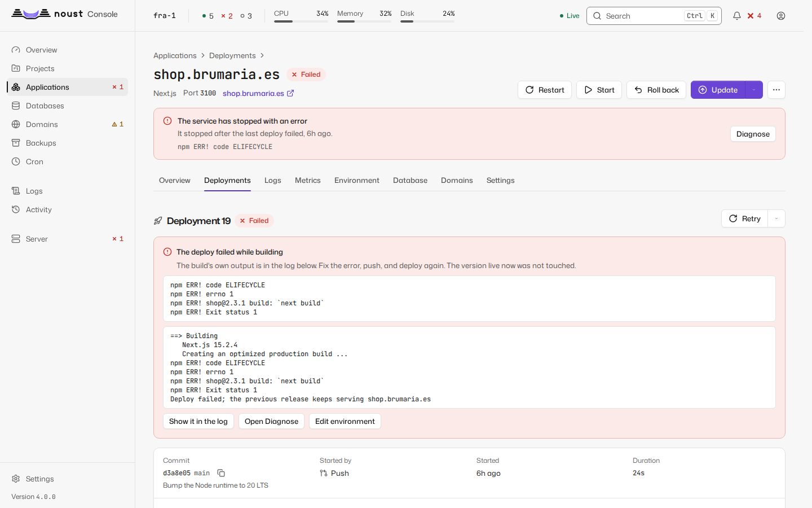Switch to the Metrics tab
Image resolution: width=812 pixels, height=508 pixels.
308,181
